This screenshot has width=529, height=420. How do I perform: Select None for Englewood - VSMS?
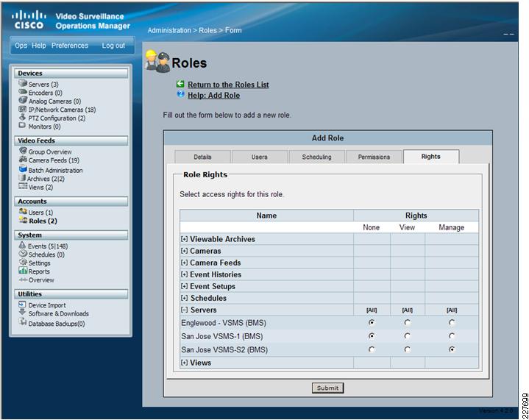[372, 322]
